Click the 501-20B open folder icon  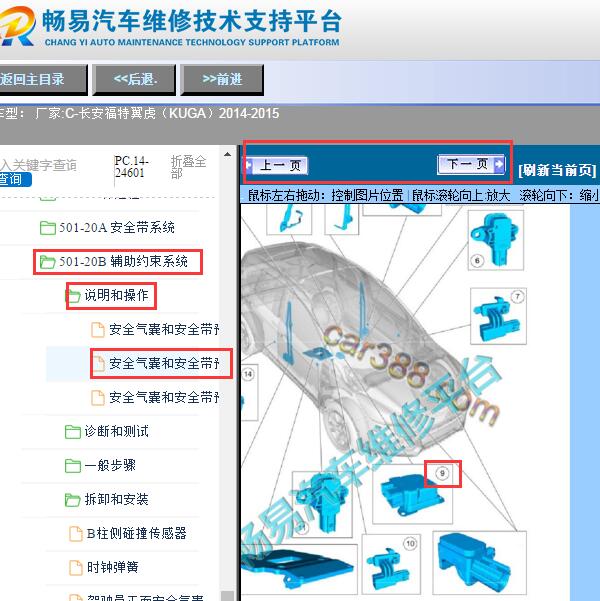pyautogui.click(x=48, y=262)
